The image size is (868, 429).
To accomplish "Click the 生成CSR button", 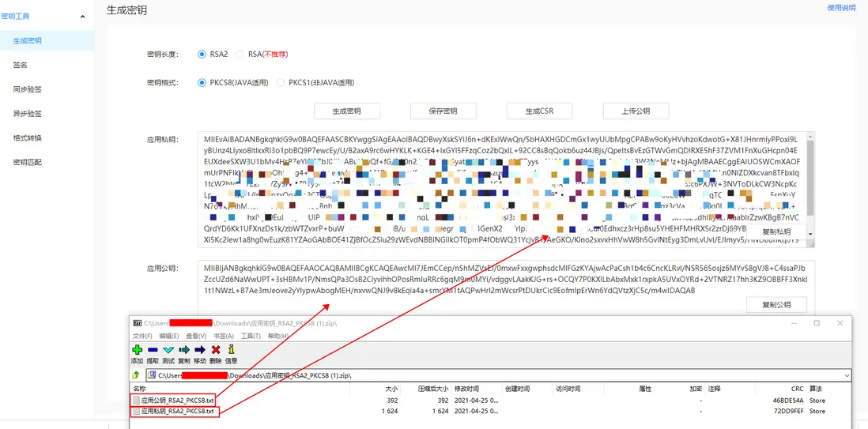I will pyautogui.click(x=540, y=111).
